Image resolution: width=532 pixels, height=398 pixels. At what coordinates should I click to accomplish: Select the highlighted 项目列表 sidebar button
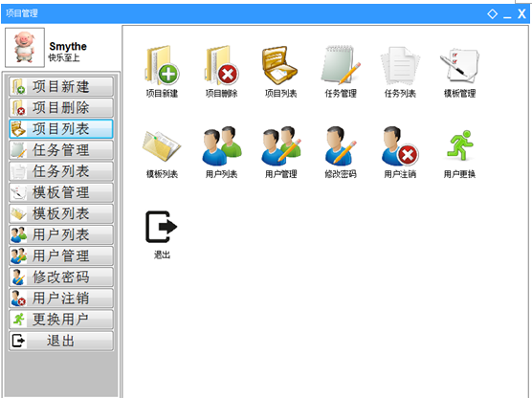[61, 128]
